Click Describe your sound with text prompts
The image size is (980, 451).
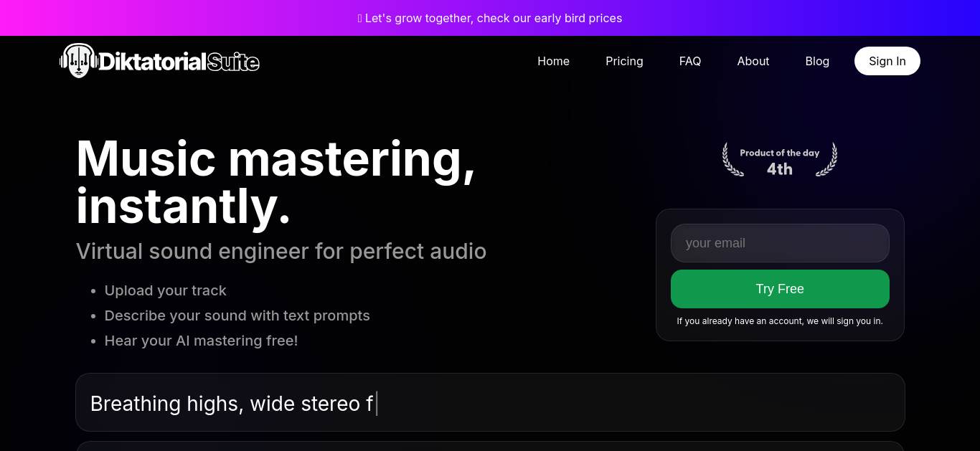[237, 315]
